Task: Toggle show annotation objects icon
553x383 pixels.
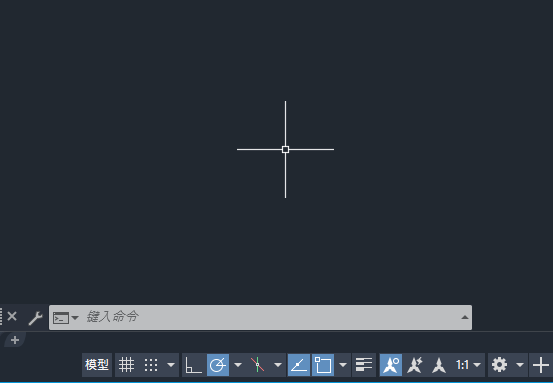Action: [x=391, y=365]
